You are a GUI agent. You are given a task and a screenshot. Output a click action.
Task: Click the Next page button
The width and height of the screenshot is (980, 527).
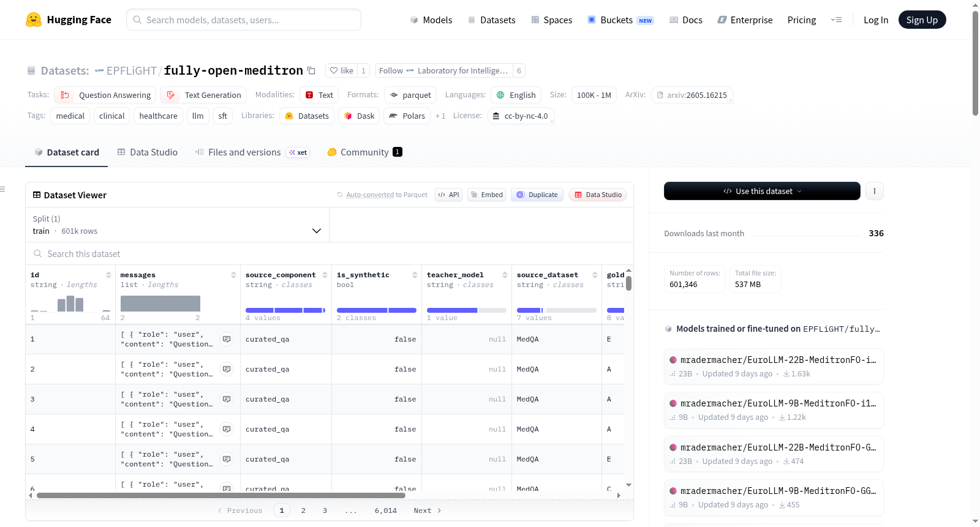pos(427,510)
